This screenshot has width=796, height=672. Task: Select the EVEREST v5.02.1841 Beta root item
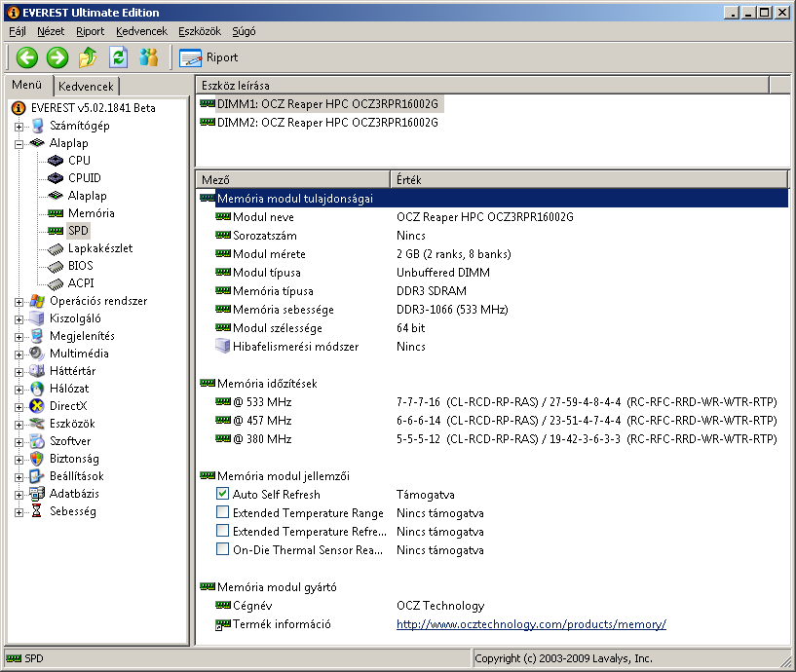click(93, 108)
